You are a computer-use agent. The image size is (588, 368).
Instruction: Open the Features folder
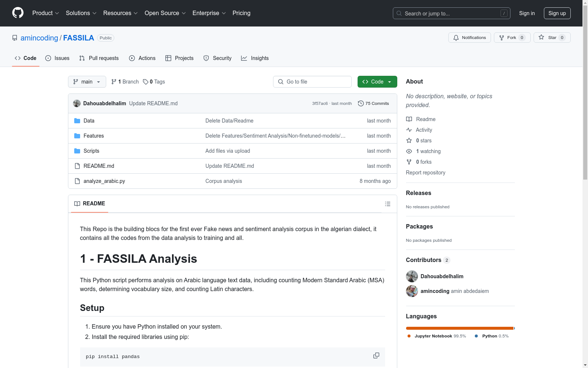click(x=94, y=136)
